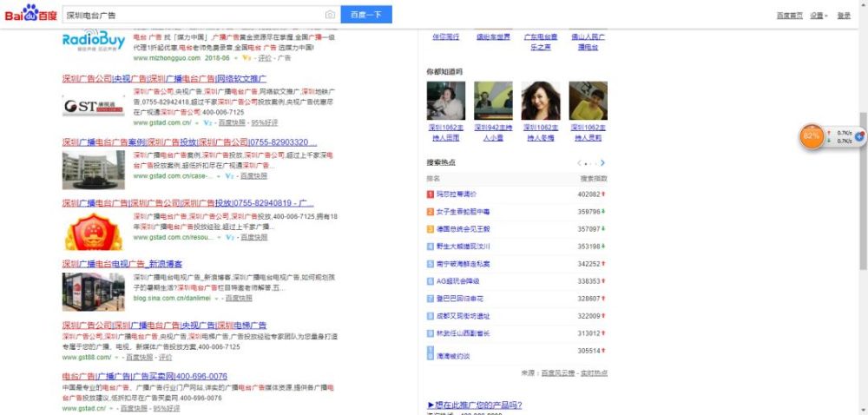The height and width of the screenshot is (415, 868).
Task: Click V2 badge beside gstad.com.cn/case- URL
Action: pyautogui.click(x=230, y=176)
